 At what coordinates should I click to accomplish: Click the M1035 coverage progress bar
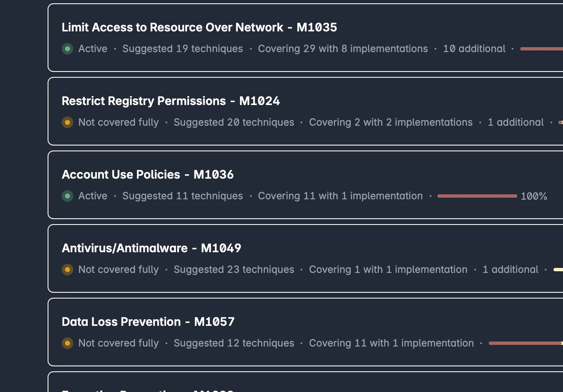pos(541,49)
